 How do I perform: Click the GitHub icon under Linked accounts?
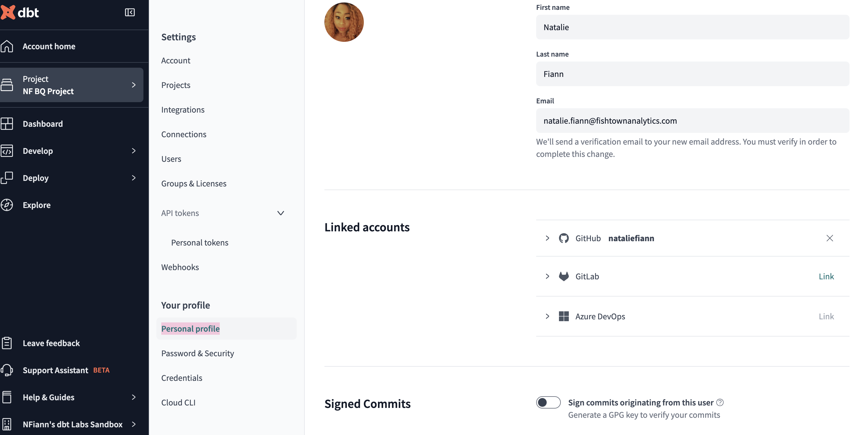[564, 238]
